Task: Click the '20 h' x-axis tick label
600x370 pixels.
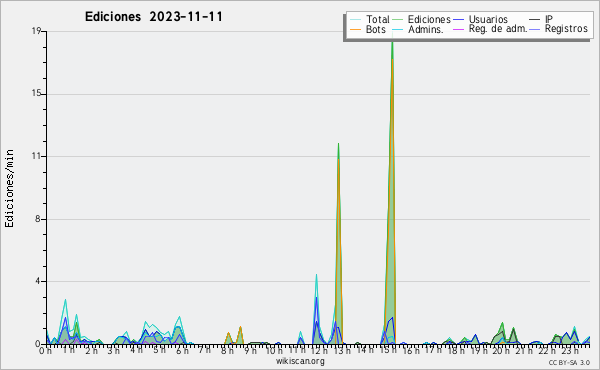Action: [501, 350]
